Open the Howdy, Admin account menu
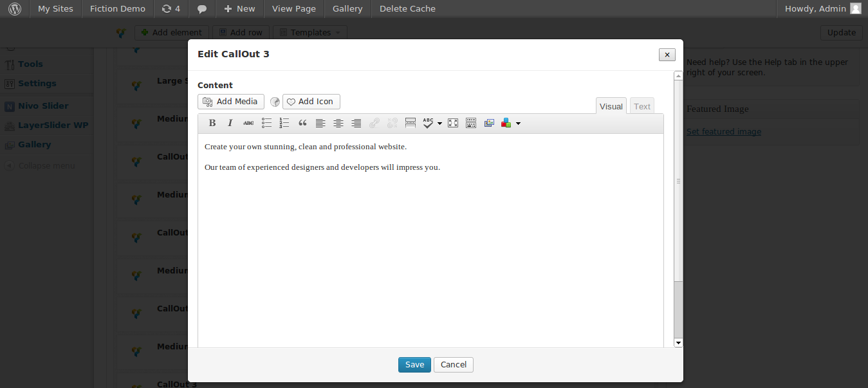 822,9
